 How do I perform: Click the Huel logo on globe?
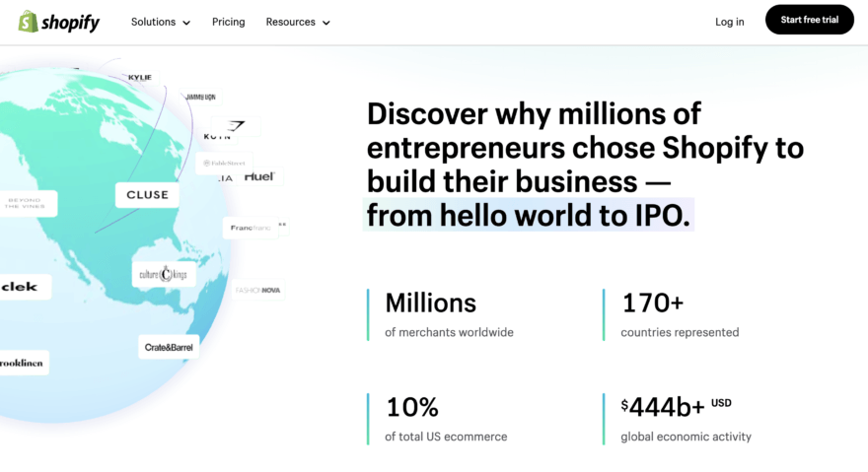[258, 177]
